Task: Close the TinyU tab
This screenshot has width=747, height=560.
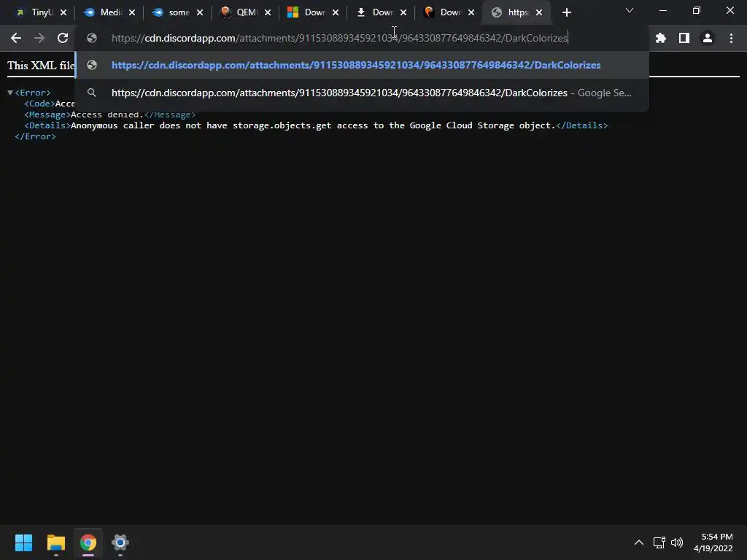Action: pos(63,12)
